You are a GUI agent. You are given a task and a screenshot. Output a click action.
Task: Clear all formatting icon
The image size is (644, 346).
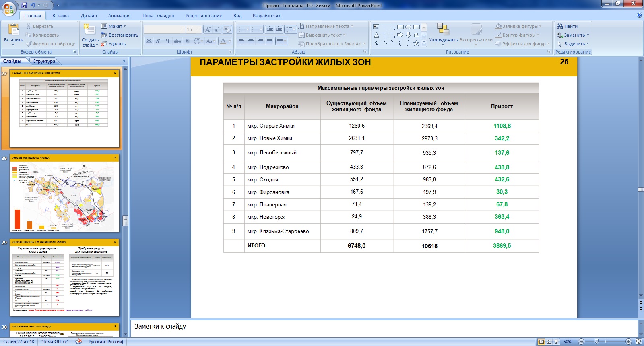pyautogui.click(x=227, y=29)
